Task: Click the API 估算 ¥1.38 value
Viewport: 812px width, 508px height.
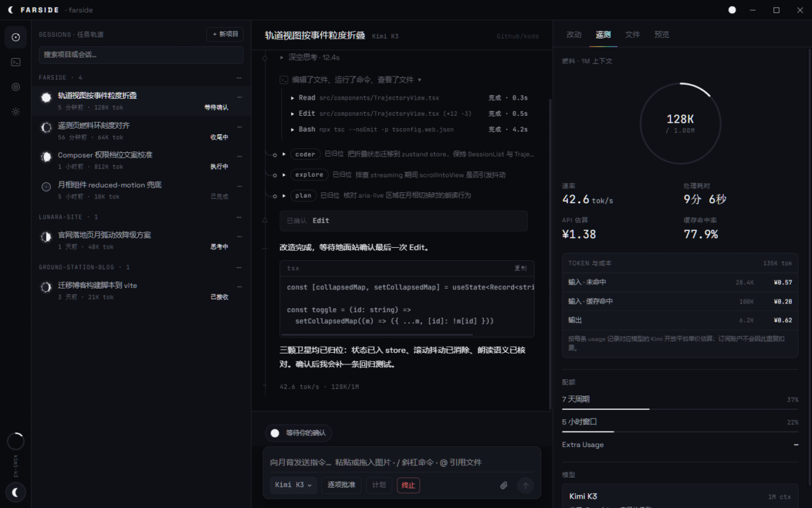Action: click(x=579, y=234)
